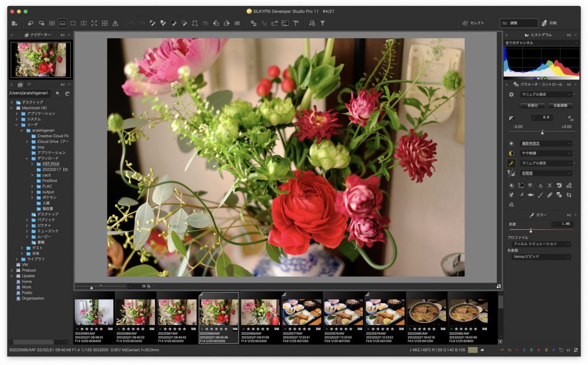Screen dimensions: 588x365
Task: Click the filter funnel icon in the toolbar
Action: (322, 23)
